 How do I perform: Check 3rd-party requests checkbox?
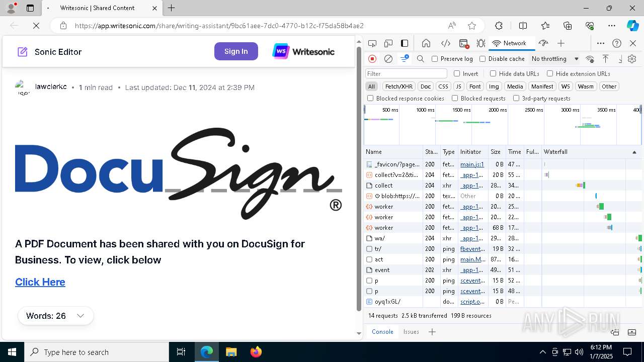tap(516, 99)
